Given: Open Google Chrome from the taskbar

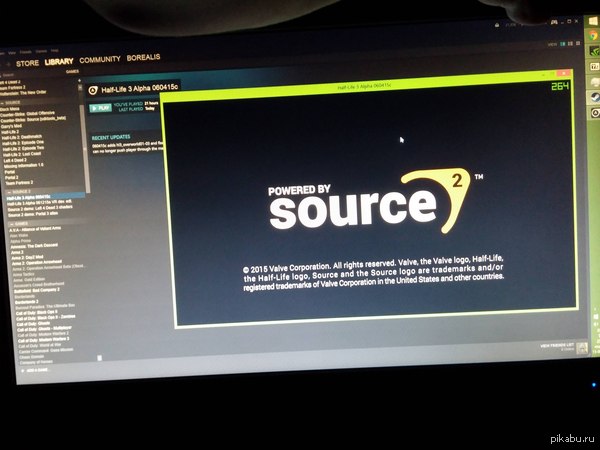Looking at the screenshot, I should pos(593,36).
